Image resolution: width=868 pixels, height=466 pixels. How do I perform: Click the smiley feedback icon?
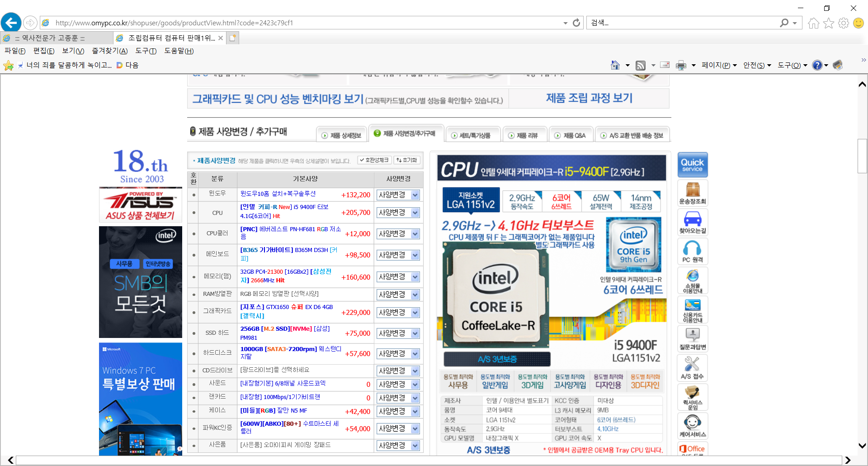tap(858, 23)
